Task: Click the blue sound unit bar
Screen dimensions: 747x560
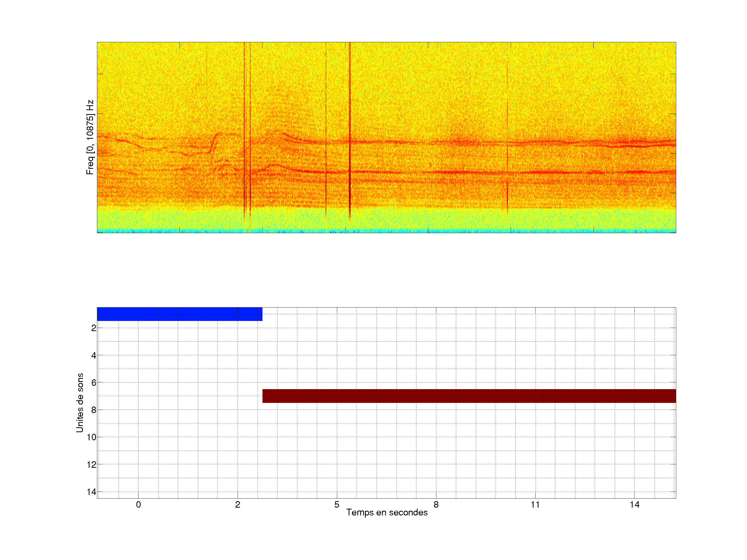Action: [x=179, y=314]
